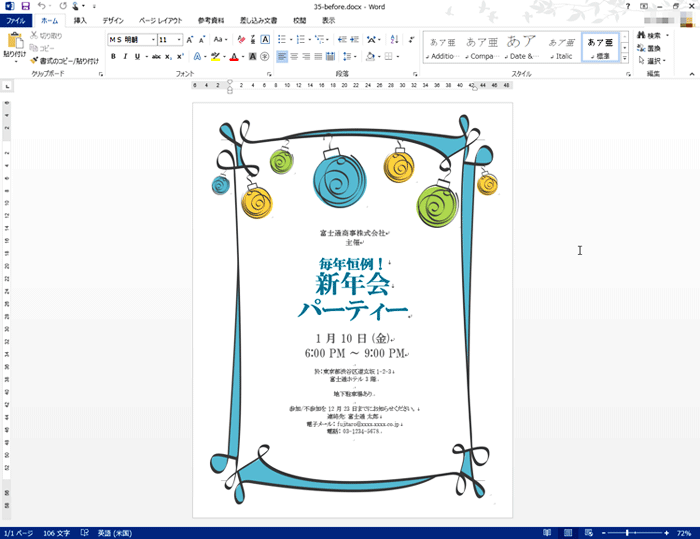Select Align Left paragraph alignment

282,57
